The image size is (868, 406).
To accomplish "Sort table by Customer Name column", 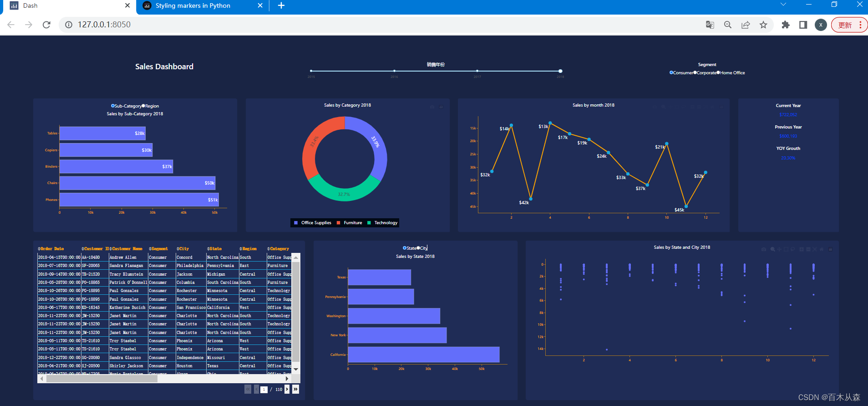I will 111,249.
